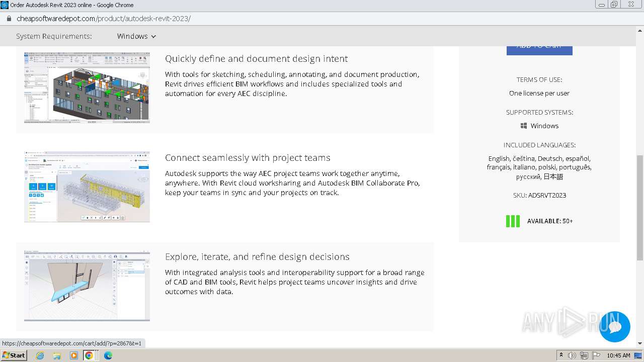Viewport: 644px width, 362px height.
Task: Open the Windows system requirements dropdown
Action: click(136, 36)
